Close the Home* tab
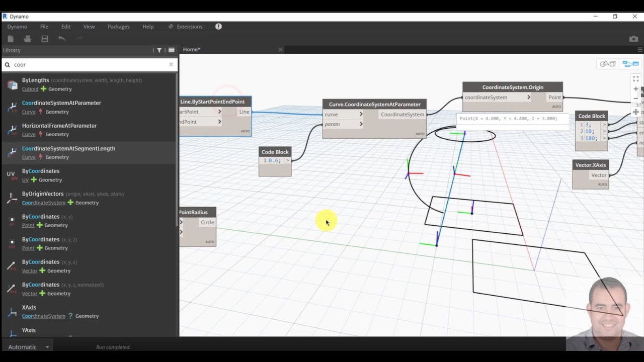The height and width of the screenshot is (362, 644). (x=280, y=49)
